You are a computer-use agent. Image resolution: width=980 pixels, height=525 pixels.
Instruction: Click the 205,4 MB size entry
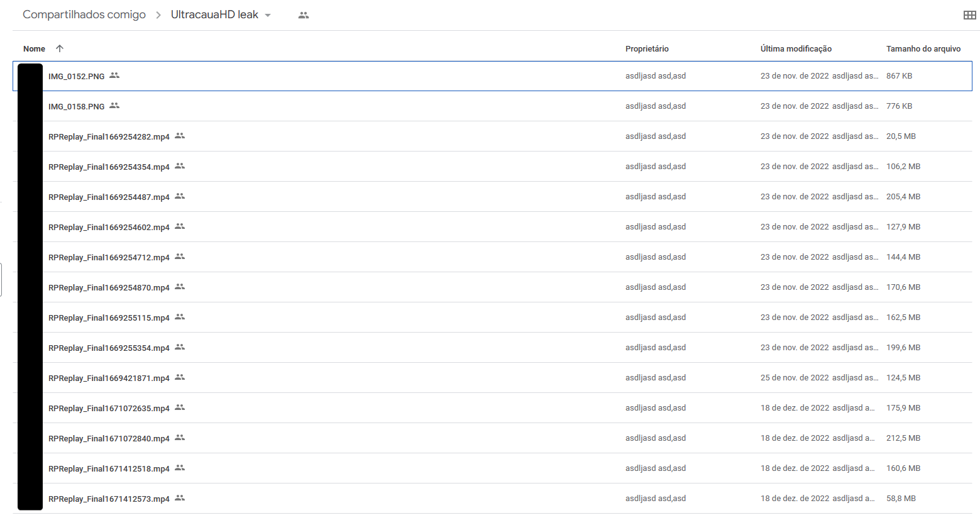(903, 197)
